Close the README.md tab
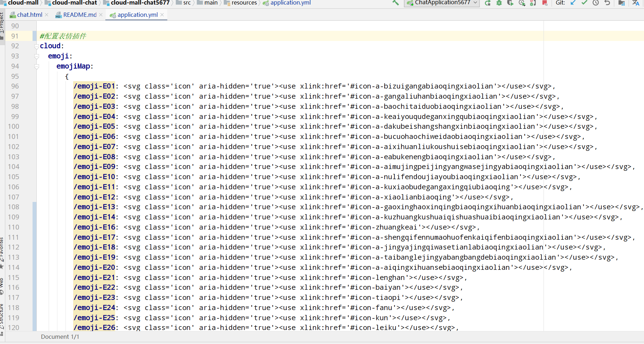Image resolution: width=644 pixels, height=344 pixels. pyautogui.click(x=101, y=15)
